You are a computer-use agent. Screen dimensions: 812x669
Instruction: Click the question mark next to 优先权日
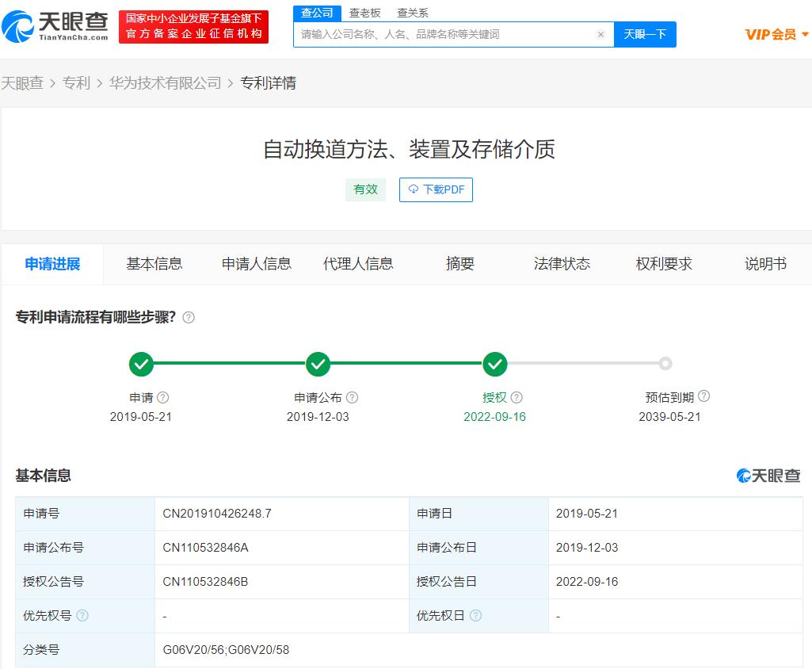[474, 615]
